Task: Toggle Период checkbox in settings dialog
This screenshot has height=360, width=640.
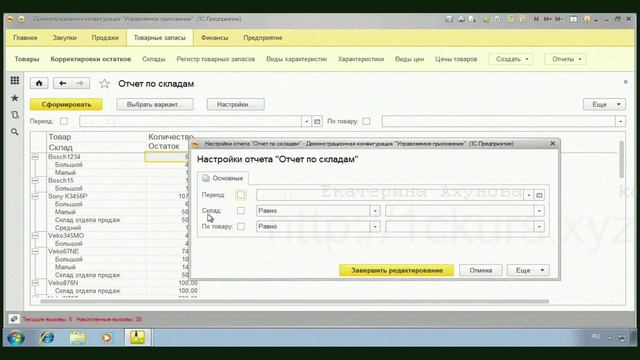Action: pos(241,195)
